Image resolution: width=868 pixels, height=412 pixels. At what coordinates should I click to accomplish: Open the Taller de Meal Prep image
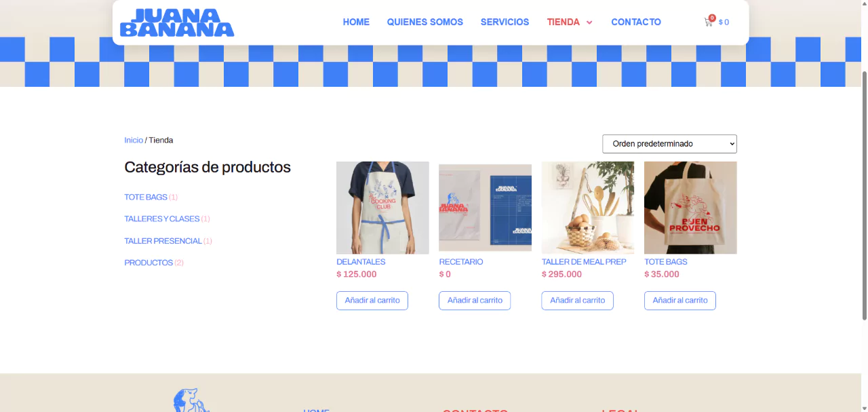coord(588,208)
